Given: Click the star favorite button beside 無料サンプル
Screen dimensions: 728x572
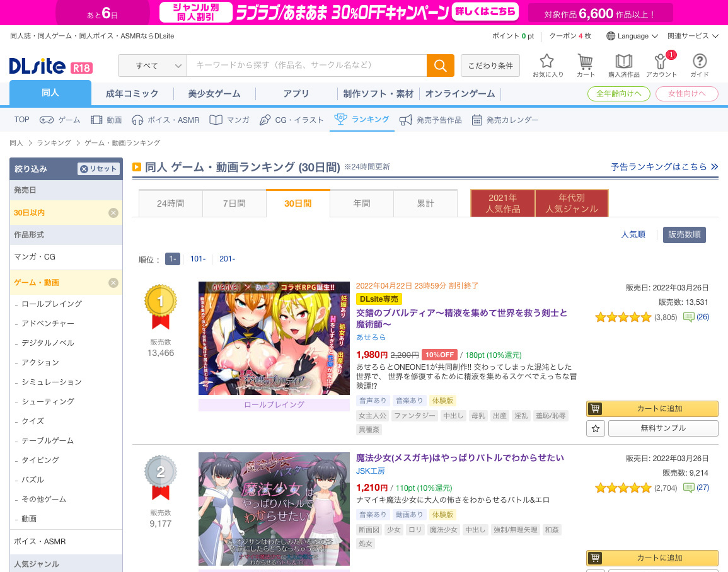Looking at the screenshot, I should [596, 428].
